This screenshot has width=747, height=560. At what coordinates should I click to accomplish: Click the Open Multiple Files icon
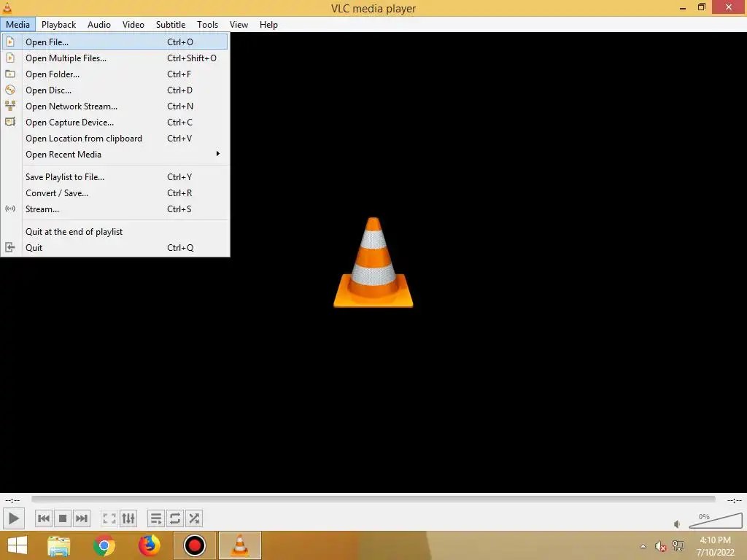point(10,58)
